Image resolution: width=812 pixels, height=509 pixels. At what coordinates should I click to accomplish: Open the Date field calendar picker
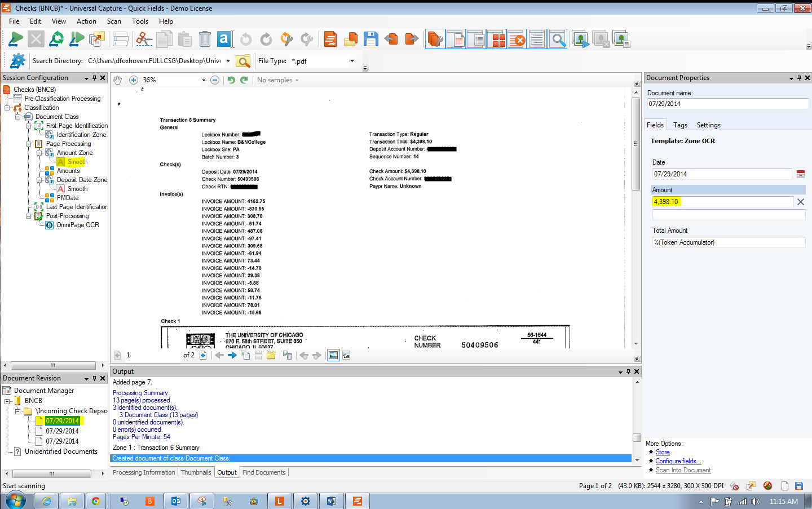[x=800, y=174]
